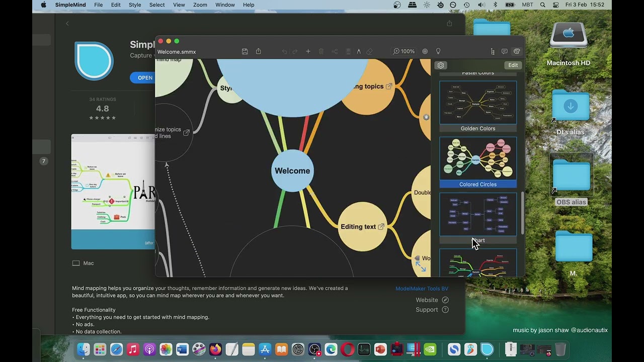The width and height of the screenshot is (644, 362).
Task: Click the lightbulb brainstorm icon
Action: pos(438,51)
